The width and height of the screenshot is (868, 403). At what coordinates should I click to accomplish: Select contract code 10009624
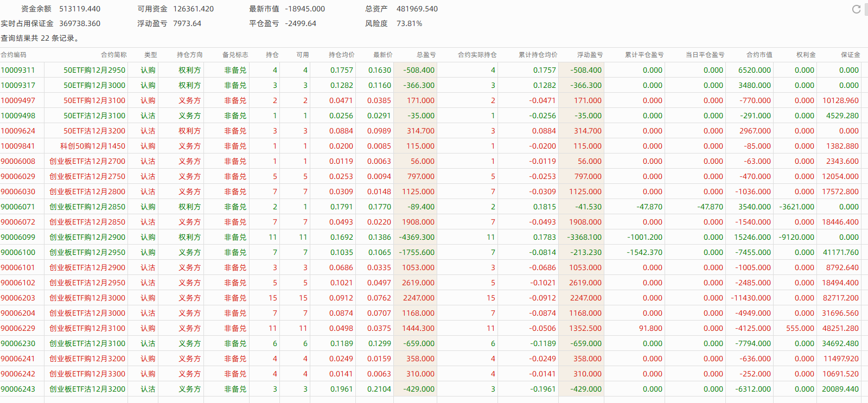pyautogui.click(x=18, y=131)
